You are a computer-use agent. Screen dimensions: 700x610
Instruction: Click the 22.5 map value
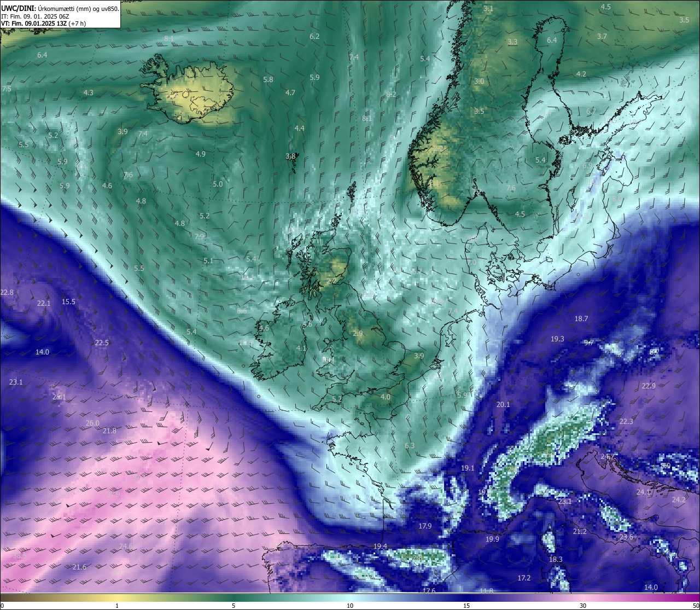click(102, 343)
